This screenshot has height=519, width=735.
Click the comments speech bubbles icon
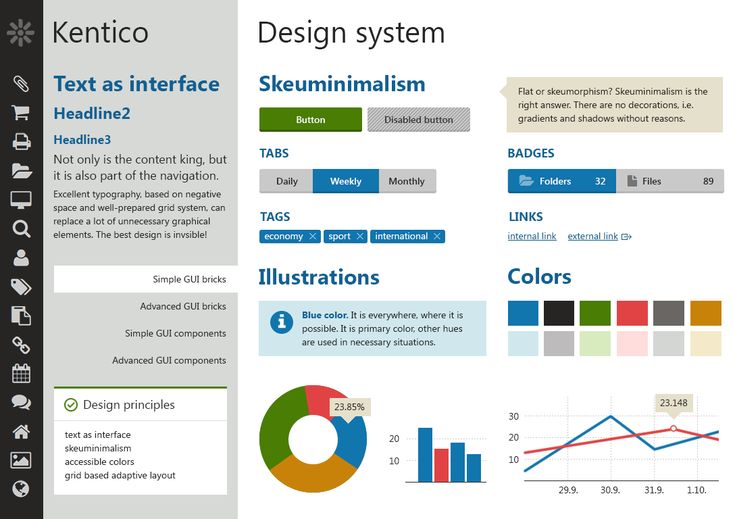point(21,403)
